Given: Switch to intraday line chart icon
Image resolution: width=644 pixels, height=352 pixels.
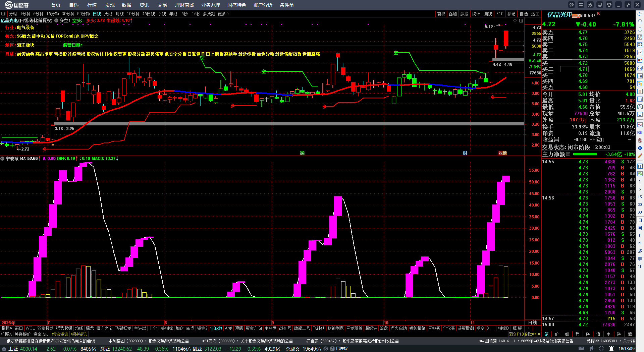Looking at the screenshot, I should click(640, 53).
